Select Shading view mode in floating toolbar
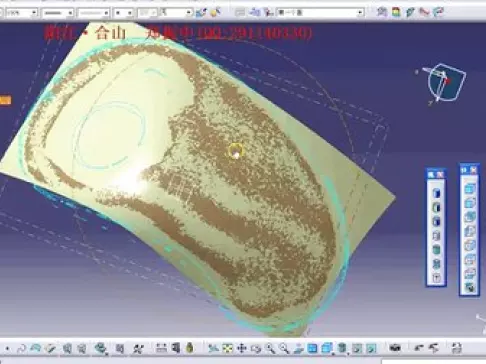This screenshot has width=486, height=364. pos(436,193)
